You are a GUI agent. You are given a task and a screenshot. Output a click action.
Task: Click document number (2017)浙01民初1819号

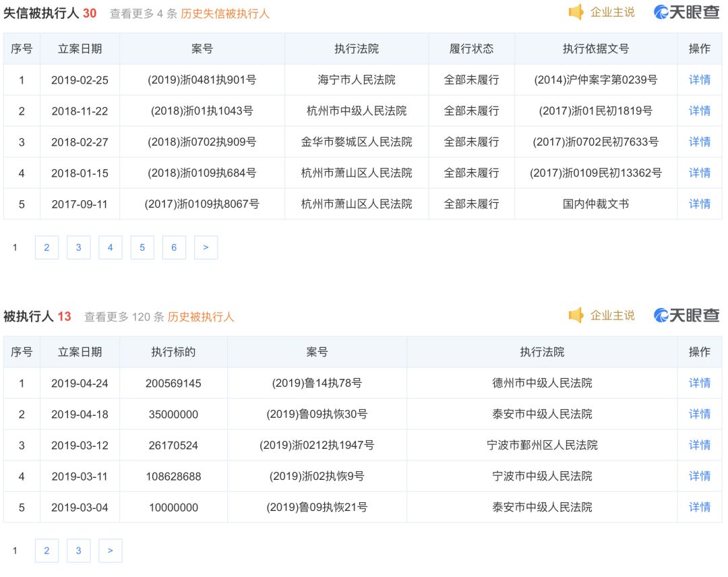pyautogui.click(x=596, y=111)
